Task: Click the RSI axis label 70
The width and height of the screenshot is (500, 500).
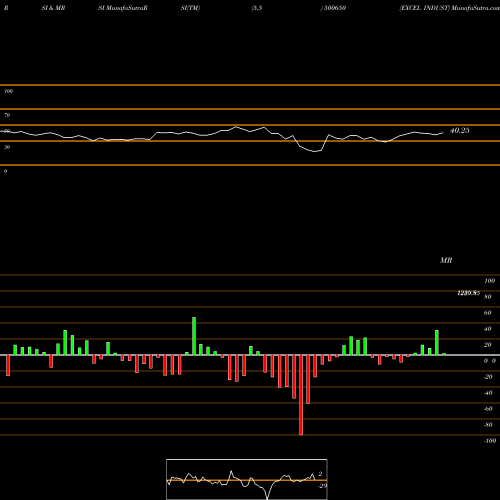Action: tap(7, 115)
